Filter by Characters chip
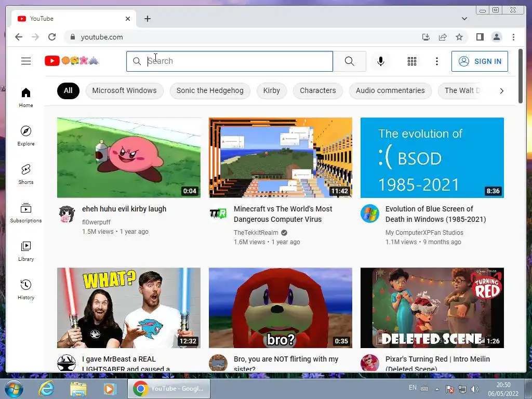The image size is (532, 399). click(x=317, y=90)
